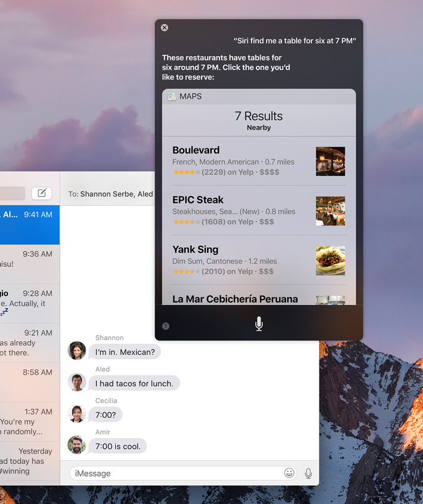Image resolution: width=423 pixels, height=504 pixels.
Task: Click Cecilia's avatar in the chat
Action: [x=77, y=413]
